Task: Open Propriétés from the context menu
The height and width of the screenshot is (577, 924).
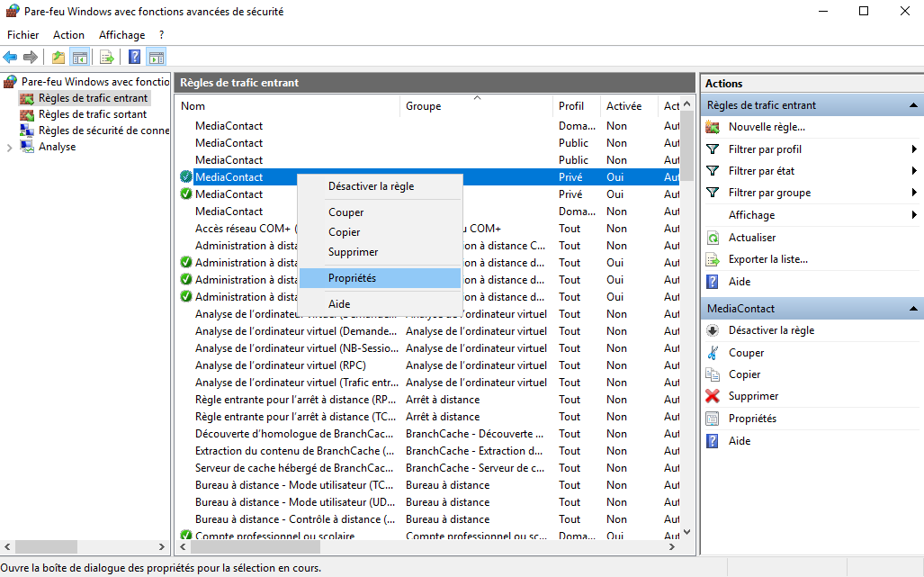Action: click(380, 278)
